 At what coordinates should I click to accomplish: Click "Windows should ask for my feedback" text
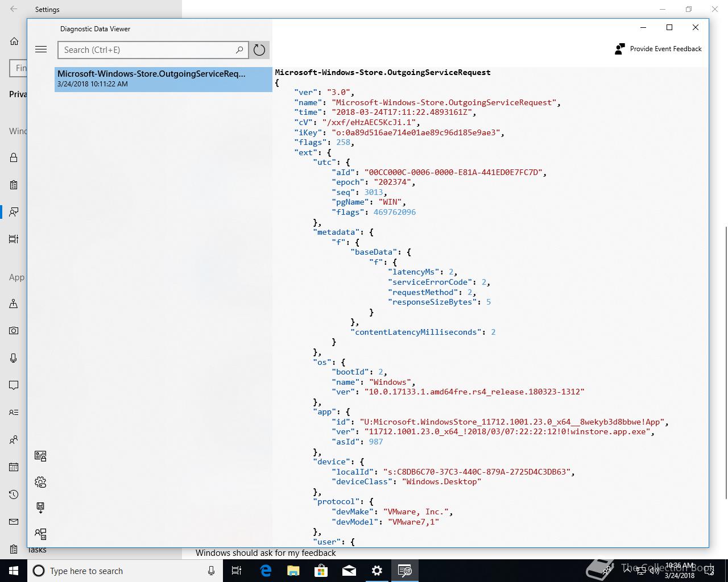coord(266,552)
